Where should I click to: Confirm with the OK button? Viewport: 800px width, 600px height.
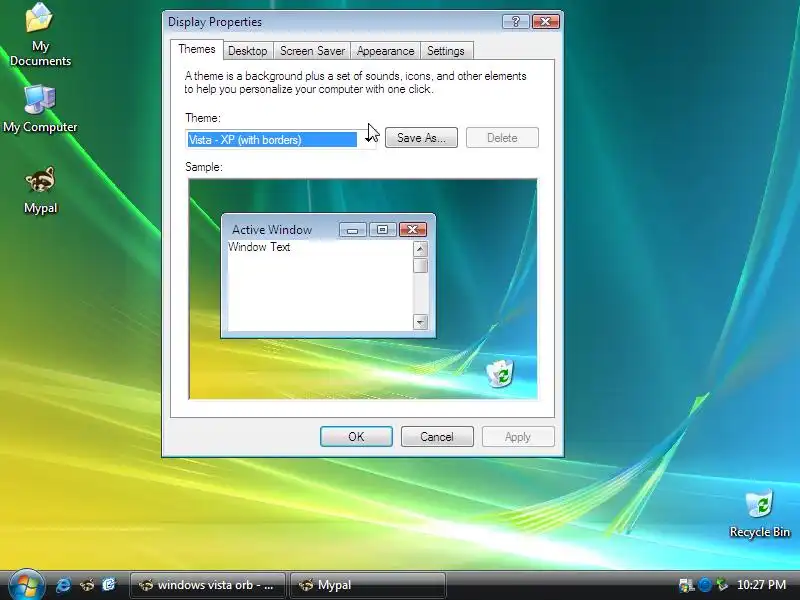[x=356, y=437]
